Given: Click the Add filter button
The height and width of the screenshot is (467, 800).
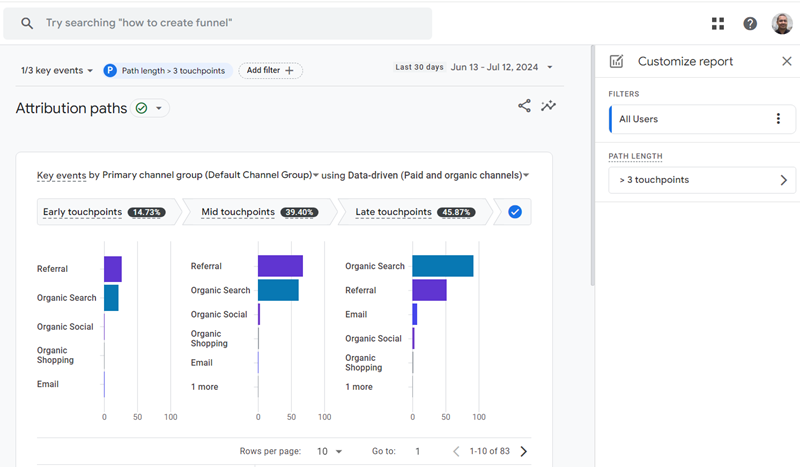Looking at the screenshot, I should coord(270,70).
